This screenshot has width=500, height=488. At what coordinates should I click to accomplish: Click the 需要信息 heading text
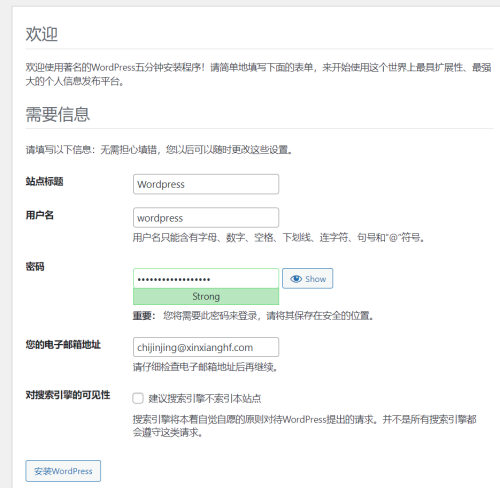(x=58, y=114)
